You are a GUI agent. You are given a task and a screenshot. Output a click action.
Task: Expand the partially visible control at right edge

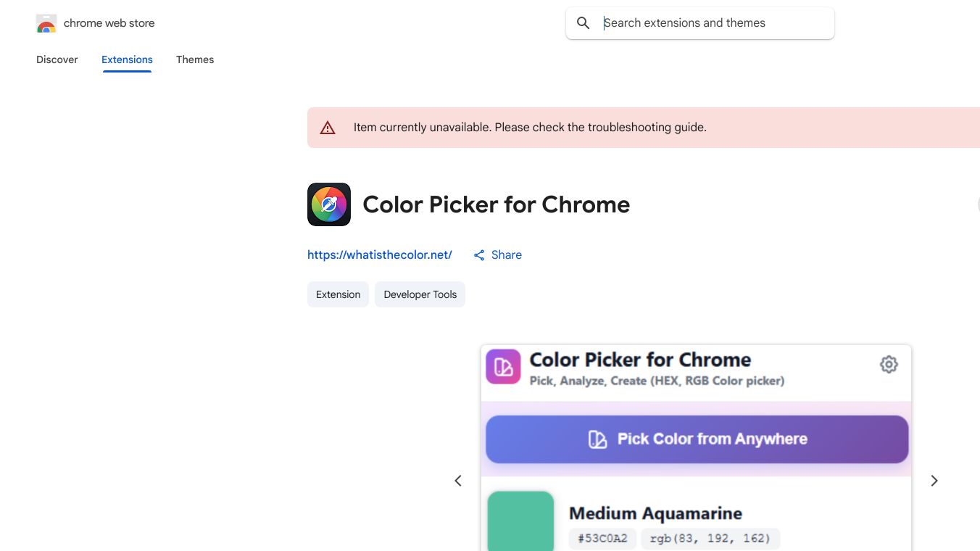coord(978,204)
